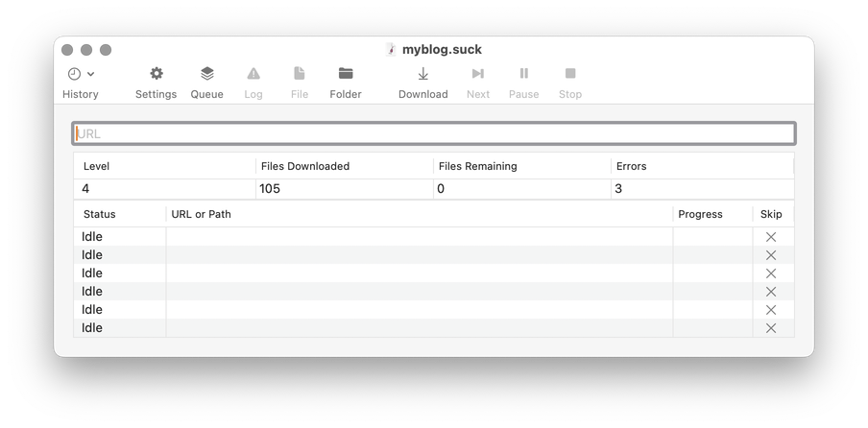The height and width of the screenshot is (428, 868).
Task: Open the History clock dropdown
Action: 80,74
